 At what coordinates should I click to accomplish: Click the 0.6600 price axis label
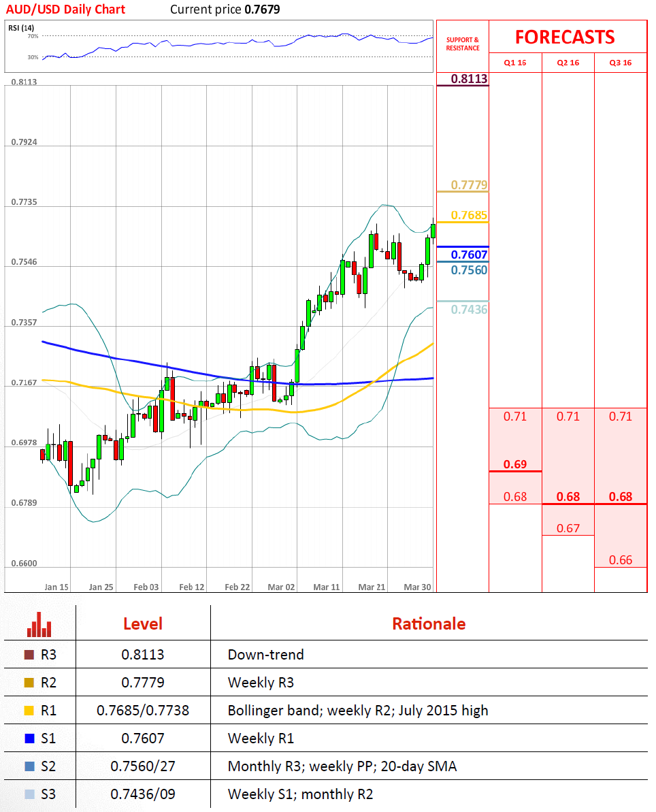pyautogui.click(x=24, y=563)
